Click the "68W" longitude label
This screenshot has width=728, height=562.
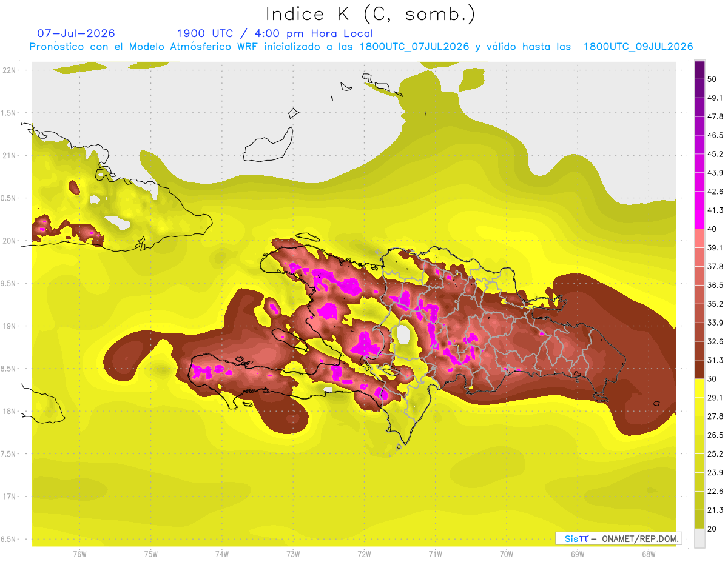pyautogui.click(x=649, y=554)
